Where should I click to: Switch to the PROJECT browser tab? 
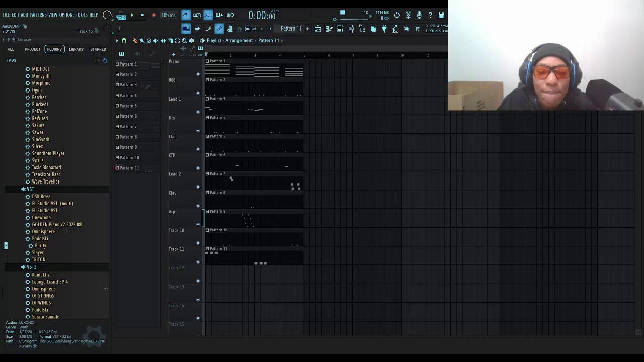pos(33,49)
